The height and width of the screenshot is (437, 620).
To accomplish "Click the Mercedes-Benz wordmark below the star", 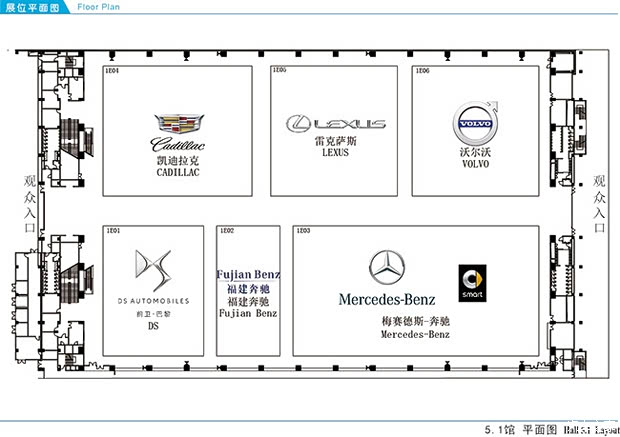I will (386, 299).
